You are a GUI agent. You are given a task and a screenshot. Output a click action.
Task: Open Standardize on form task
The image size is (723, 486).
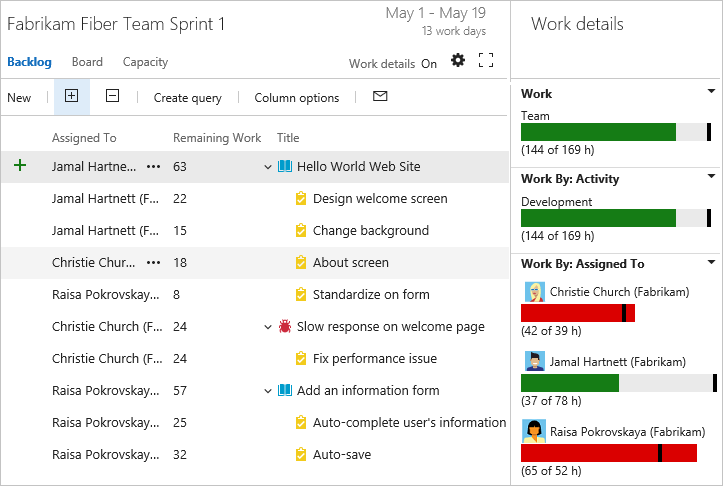[x=371, y=294]
